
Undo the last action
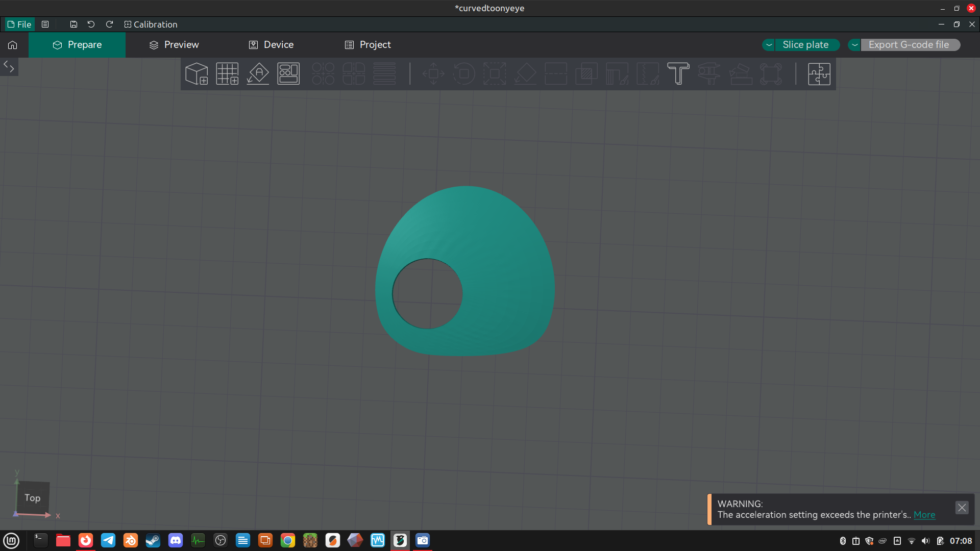tap(91, 24)
